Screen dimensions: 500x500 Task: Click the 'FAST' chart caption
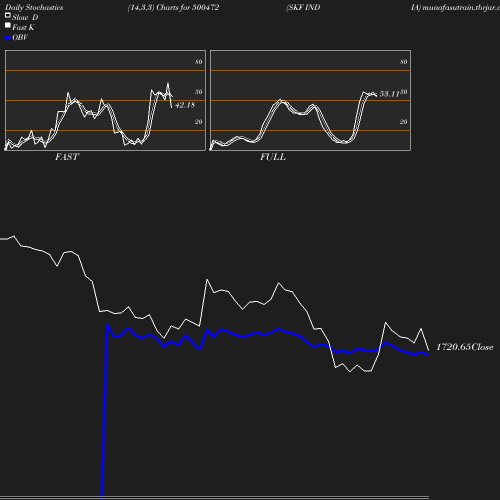click(67, 157)
